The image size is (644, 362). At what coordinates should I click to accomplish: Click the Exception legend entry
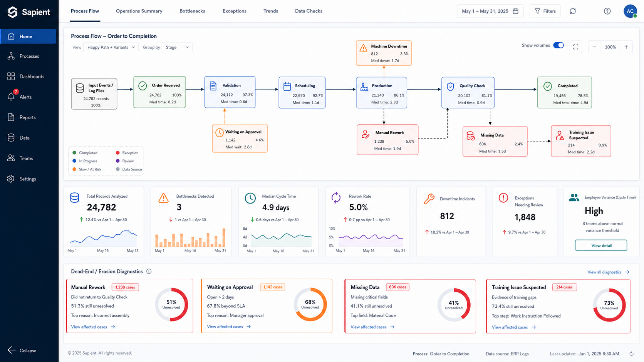127,153
